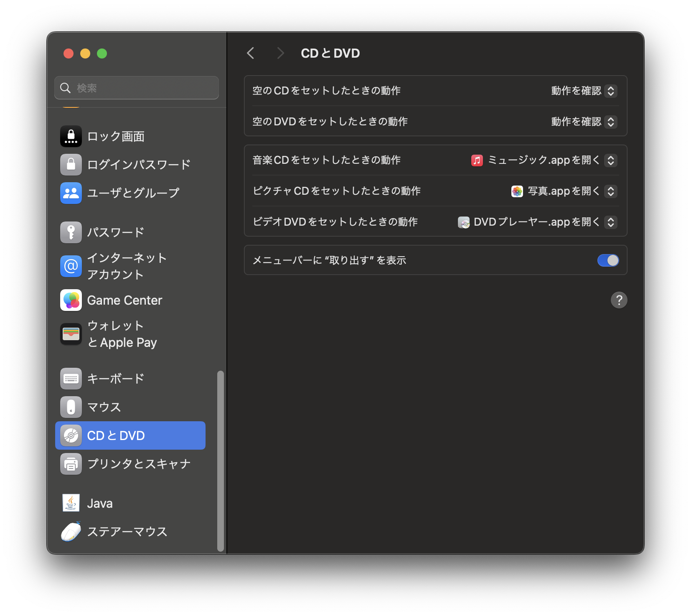Screen dimensions: 691x616
Task: Open プリンタとスキャナ settings pane
Action: coord(130,464)
